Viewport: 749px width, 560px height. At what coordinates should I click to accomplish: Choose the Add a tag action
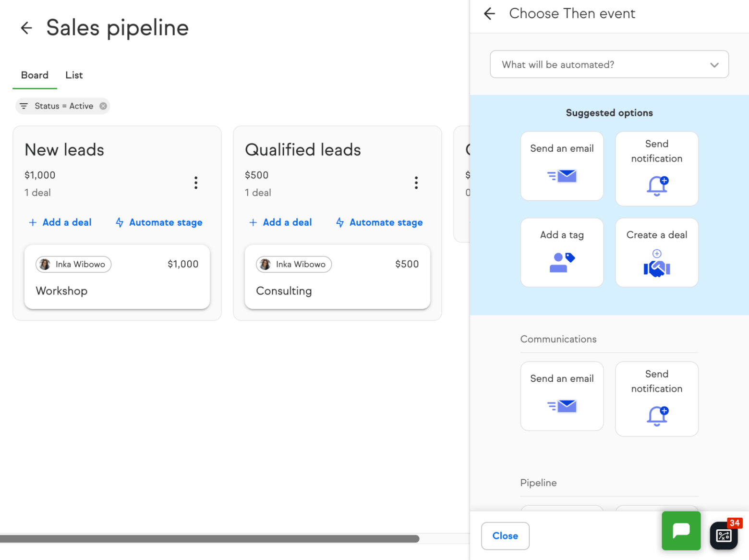pyautogui.click(x=562, y=252)
